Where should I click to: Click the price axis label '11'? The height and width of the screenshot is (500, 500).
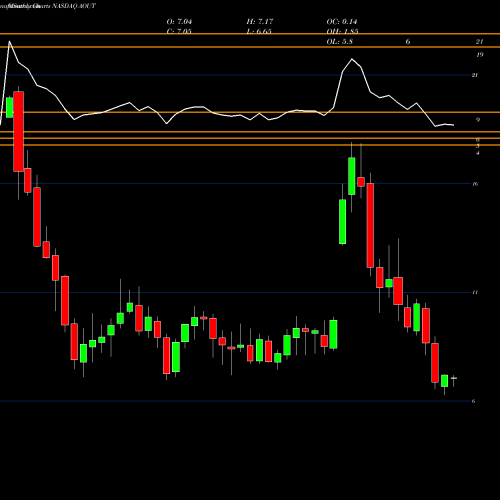[x=475, y=292]
